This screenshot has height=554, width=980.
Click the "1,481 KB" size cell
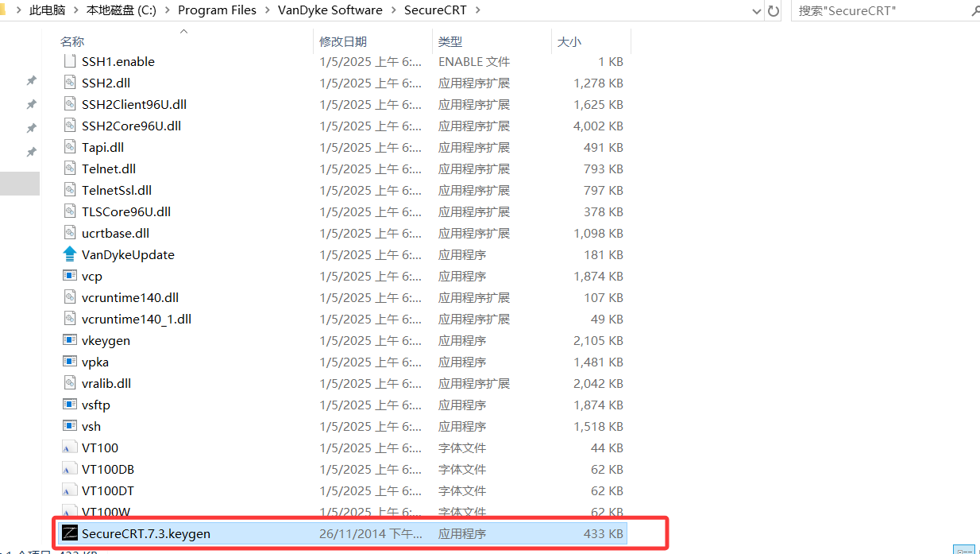coord(599,362)
